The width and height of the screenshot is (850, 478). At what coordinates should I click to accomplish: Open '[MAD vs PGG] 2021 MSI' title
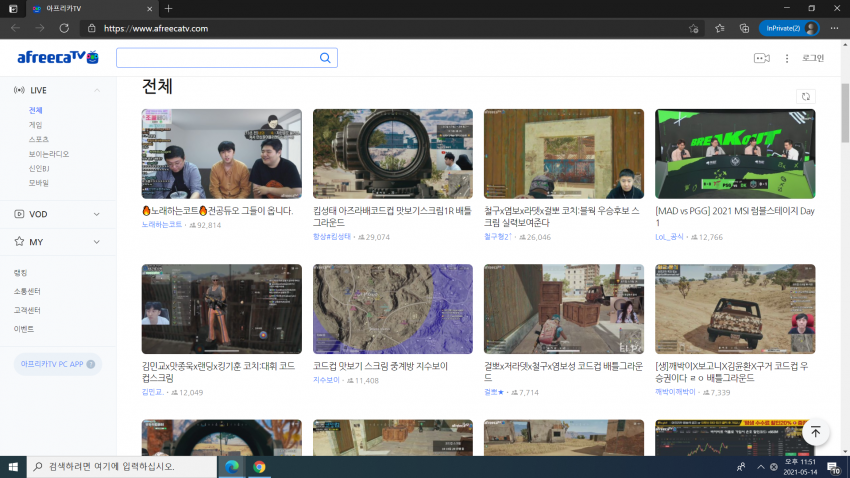click(x=735, y=216)
